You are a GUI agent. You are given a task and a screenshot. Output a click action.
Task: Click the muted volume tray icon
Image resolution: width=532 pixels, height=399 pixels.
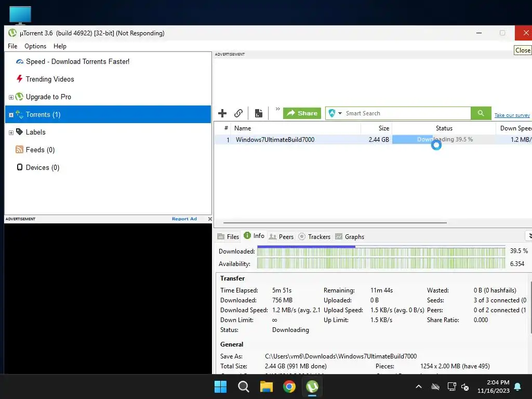(465, 387)
